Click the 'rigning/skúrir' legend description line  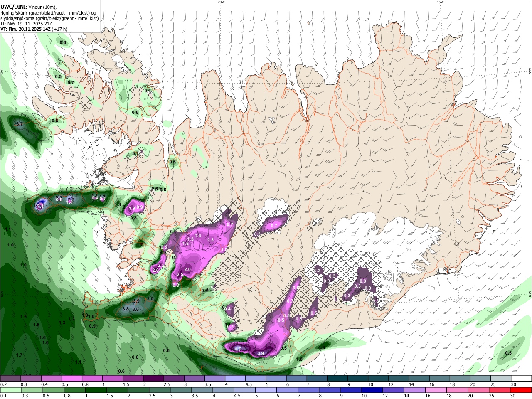[x=48, y=13]
